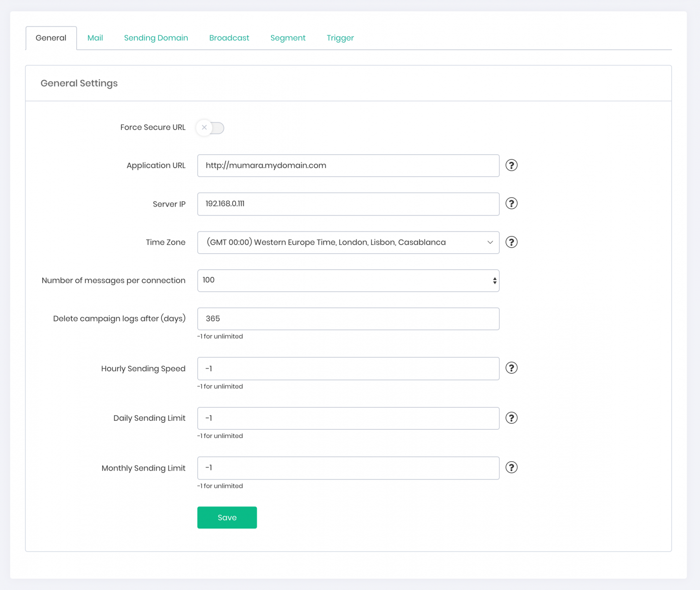The width and height of the screenshot is (700, 590).
Task: Open the Sending Domain tab
Action: point(156,38)
